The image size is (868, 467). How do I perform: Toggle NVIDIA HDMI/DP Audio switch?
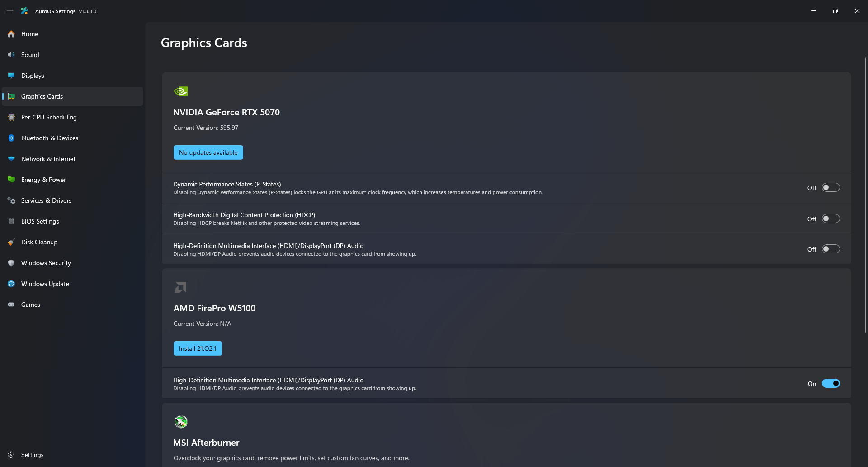click(830, 249)
